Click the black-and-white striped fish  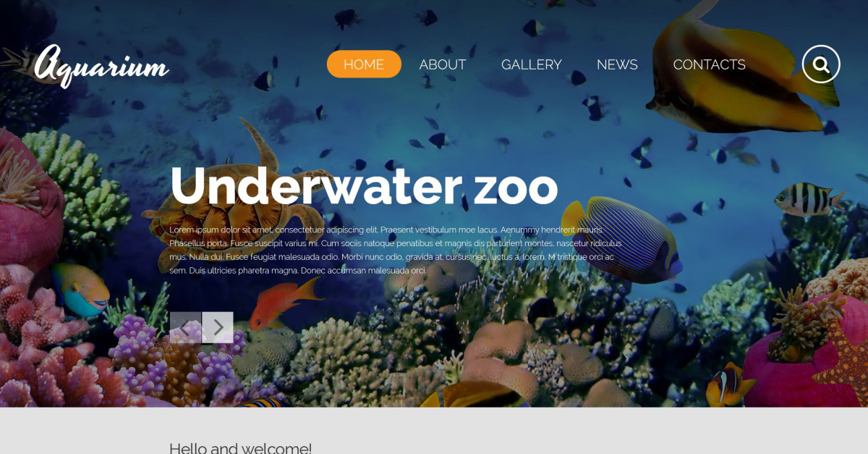click(808, 198)
